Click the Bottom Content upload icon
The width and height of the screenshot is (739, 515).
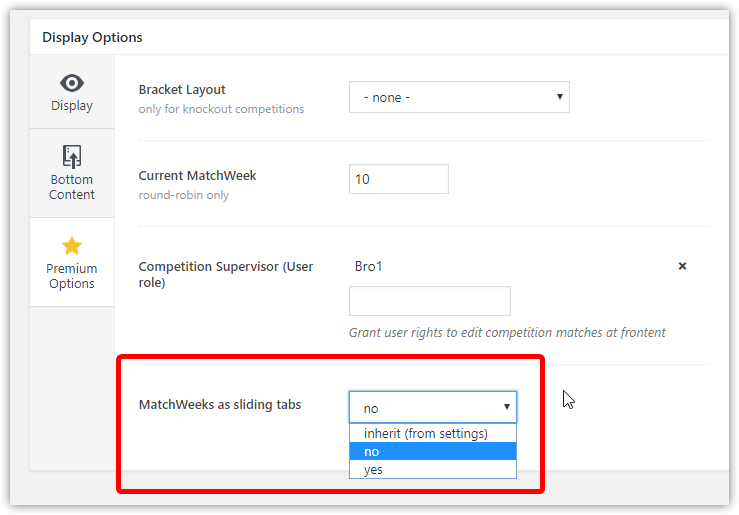point(72,156)
